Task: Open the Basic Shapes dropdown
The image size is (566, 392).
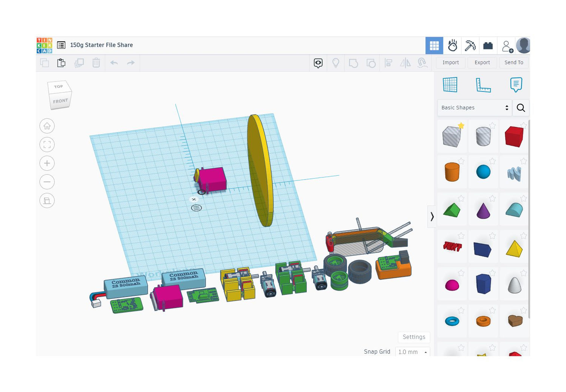Action: [x=474, y=108]
